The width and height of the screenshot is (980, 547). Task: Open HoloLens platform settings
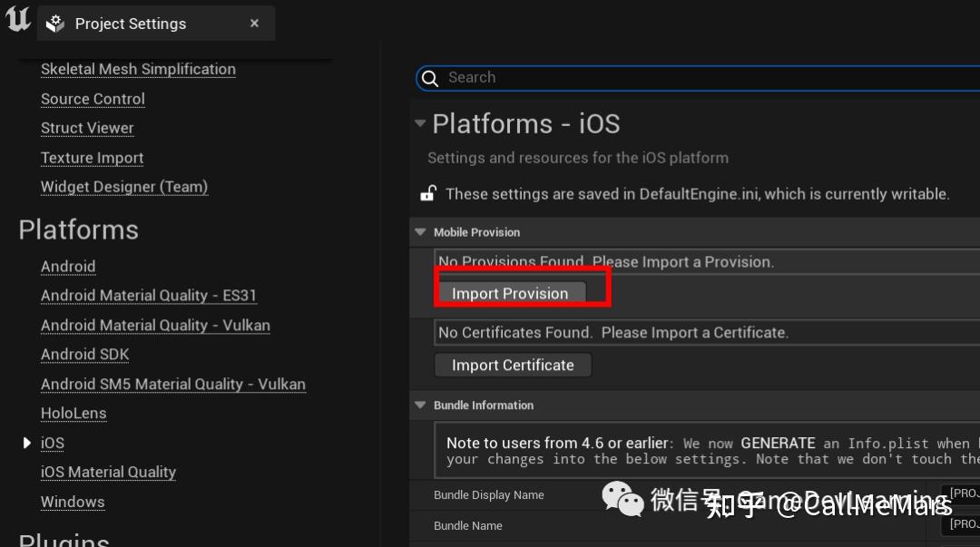73,414
